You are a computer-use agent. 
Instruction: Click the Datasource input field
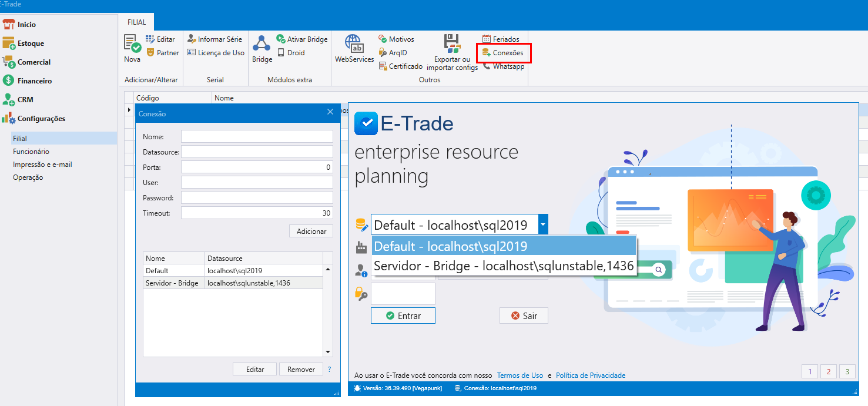click(257, 152)
